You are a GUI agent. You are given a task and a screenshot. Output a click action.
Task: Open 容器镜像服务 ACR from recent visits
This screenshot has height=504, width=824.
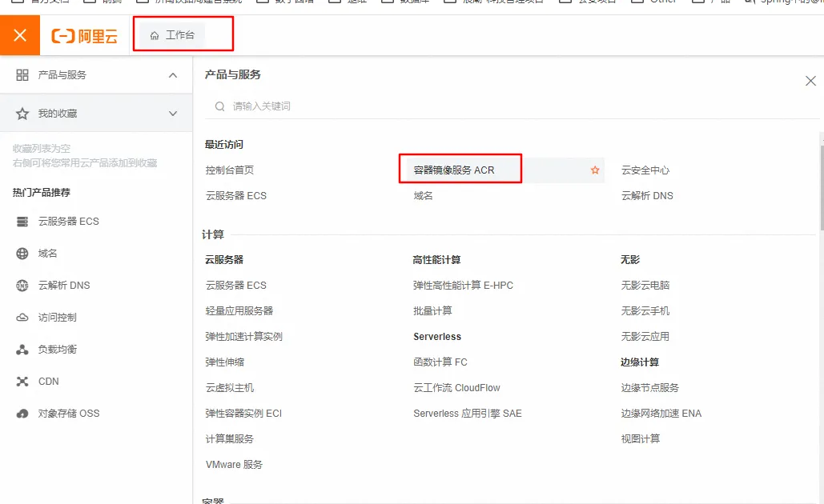(454, 170)
